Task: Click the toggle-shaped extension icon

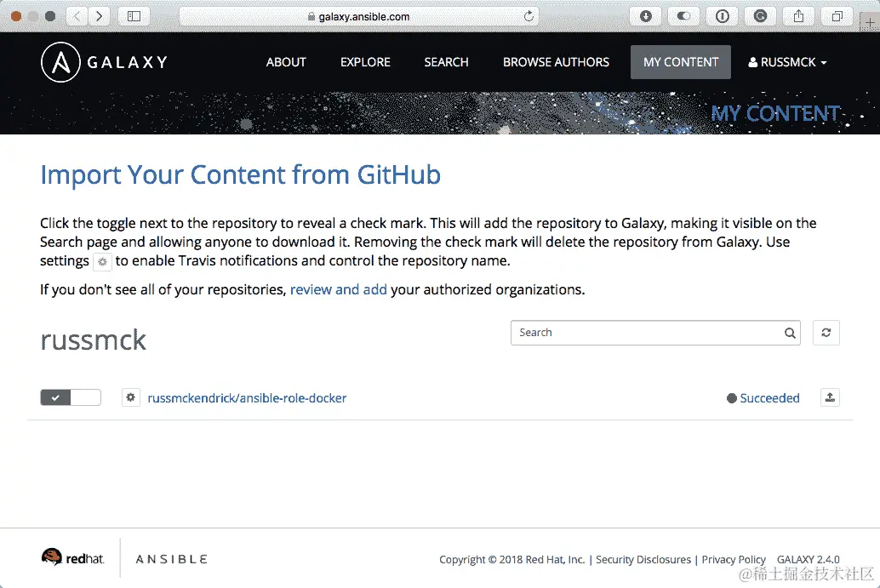Action: [683, 15]
